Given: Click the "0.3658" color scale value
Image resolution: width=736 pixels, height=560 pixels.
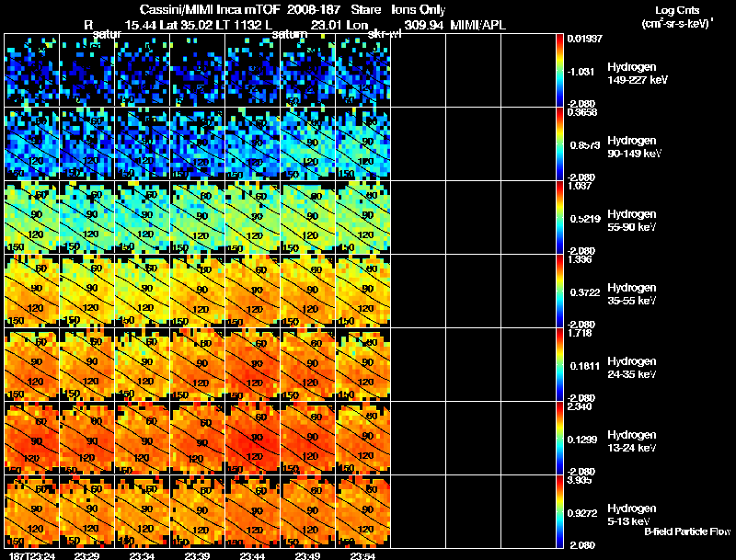Looking at the screenshot, I should coord(582,112).
